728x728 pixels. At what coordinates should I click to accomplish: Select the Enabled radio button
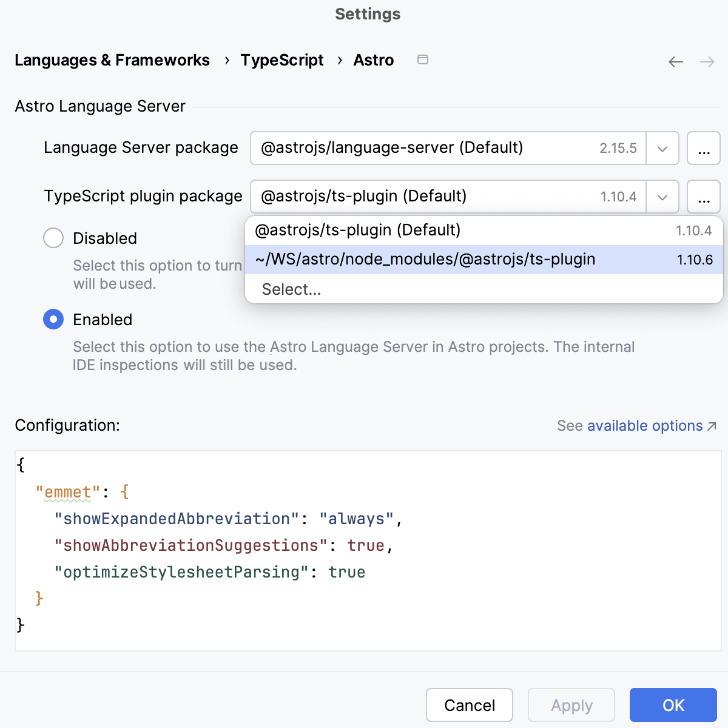click(x=53, y=319)
